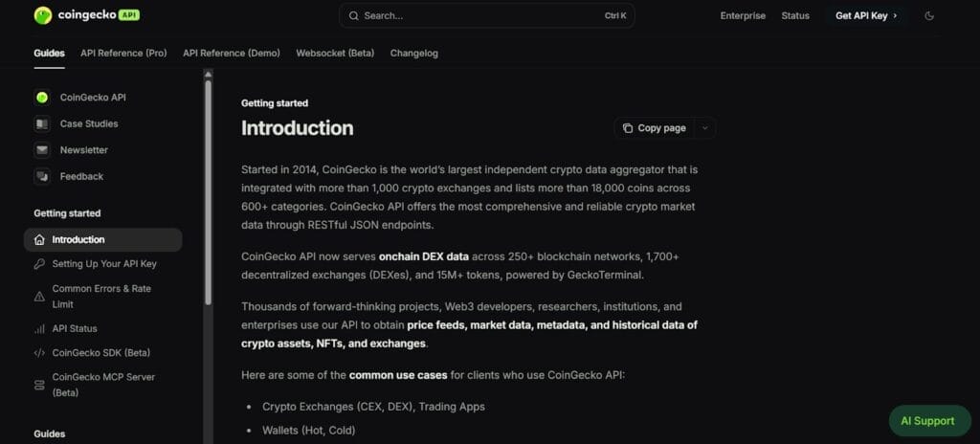Expand the Copy page dropdown arrow
Screen dimensions: 980x444
click(x=705, y=128)
